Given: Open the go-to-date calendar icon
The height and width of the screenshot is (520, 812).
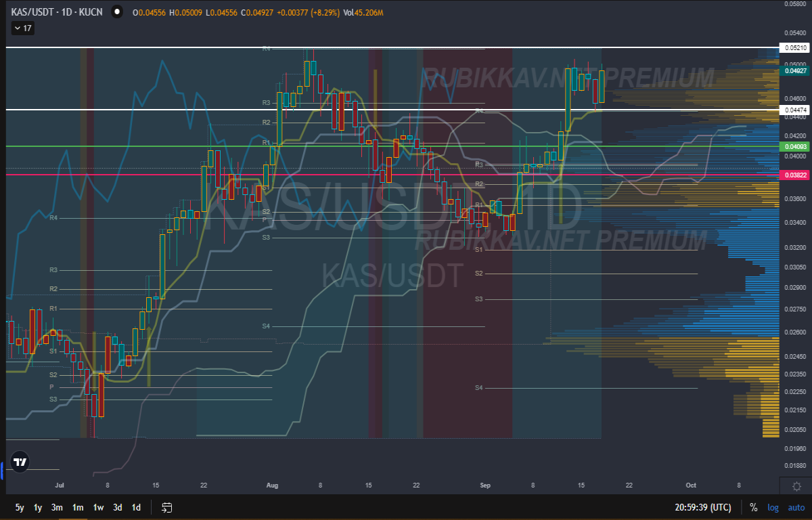Looking at the screenshot, I should [x=168, y=507].
